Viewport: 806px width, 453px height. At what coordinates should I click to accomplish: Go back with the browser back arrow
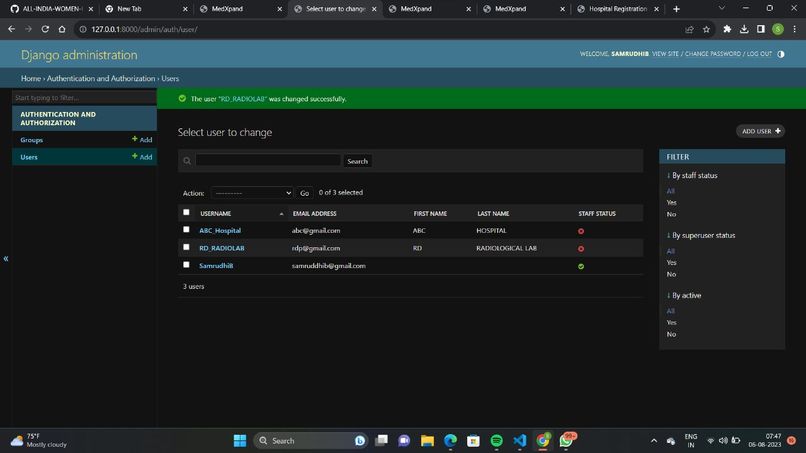pos(11,29)
